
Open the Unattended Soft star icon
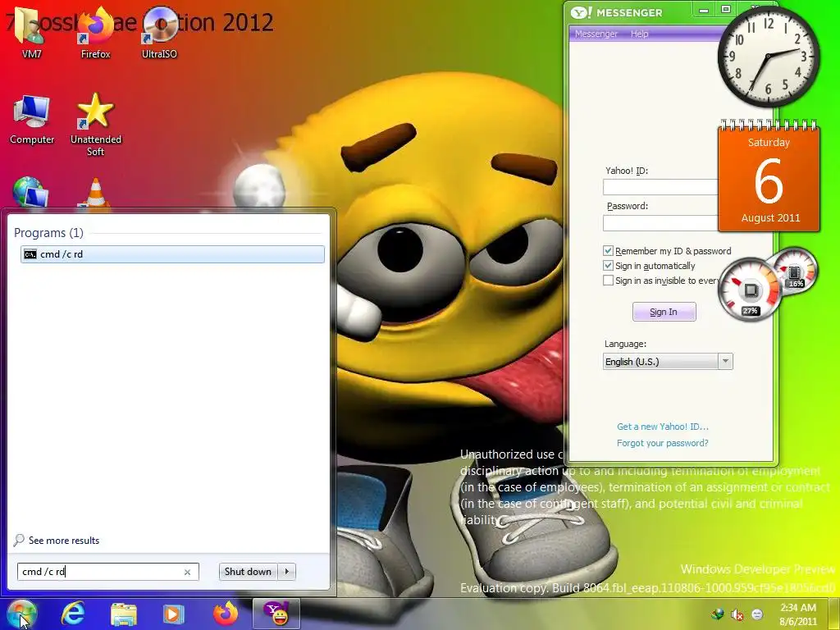pos(96,123)
